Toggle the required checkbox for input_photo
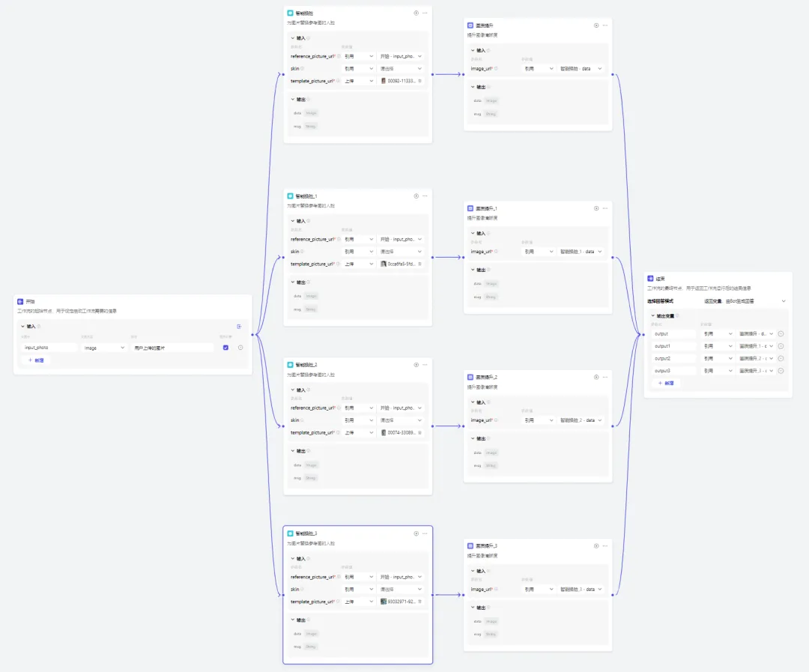809x672 pixels. 225,348
